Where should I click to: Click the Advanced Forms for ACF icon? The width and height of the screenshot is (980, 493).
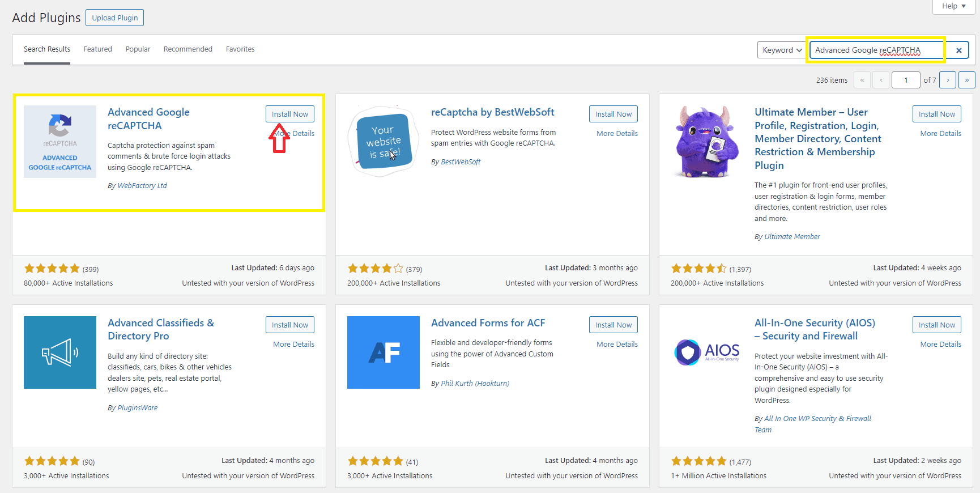pos(384,352)
